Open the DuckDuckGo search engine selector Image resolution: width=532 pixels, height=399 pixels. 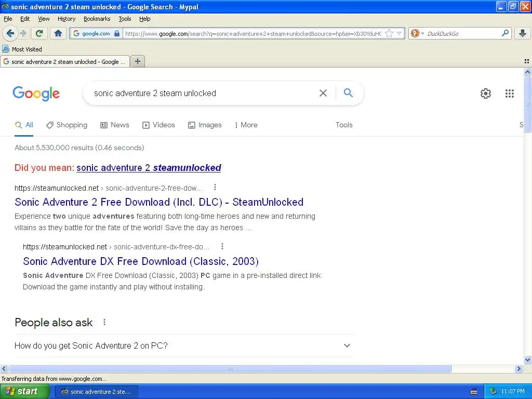(417, 33)
